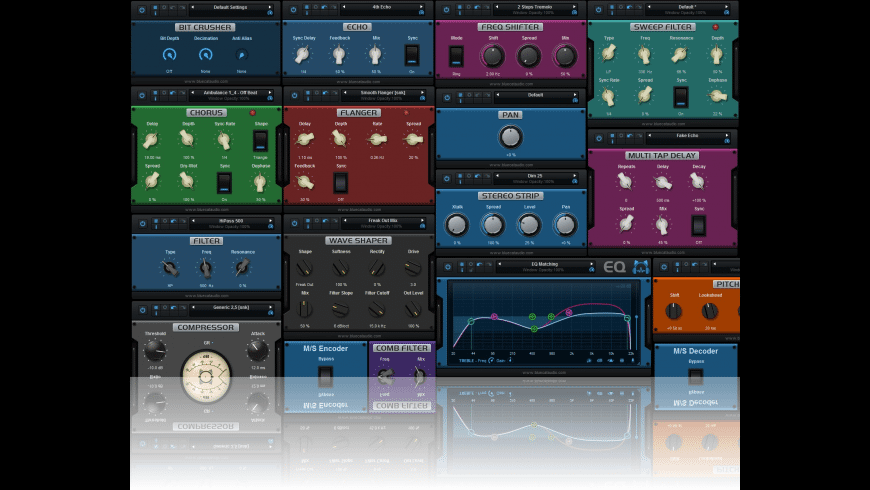Click the Freq Shifter preset manager icon

(574, 12)
